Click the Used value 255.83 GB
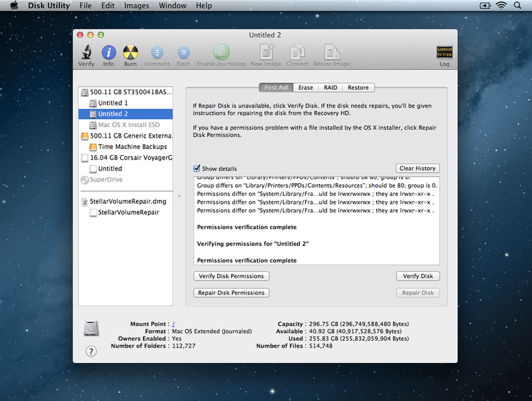 (x=359, y=339)
